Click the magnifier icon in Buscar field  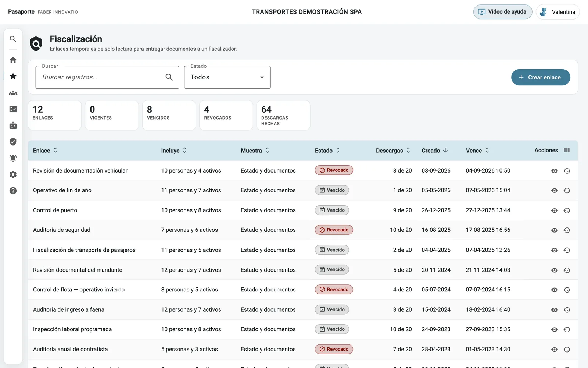[169, 77]
